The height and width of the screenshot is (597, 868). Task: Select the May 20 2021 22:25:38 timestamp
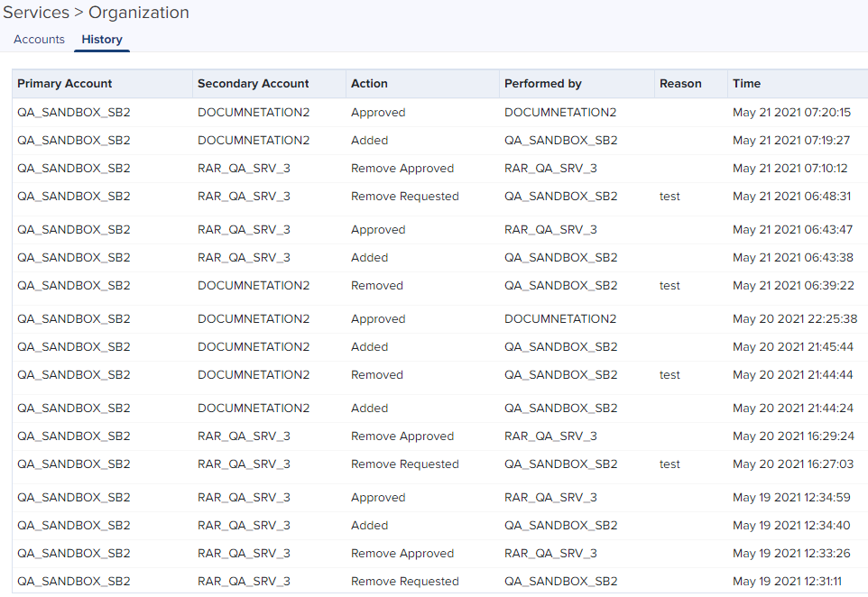[795, 319]
